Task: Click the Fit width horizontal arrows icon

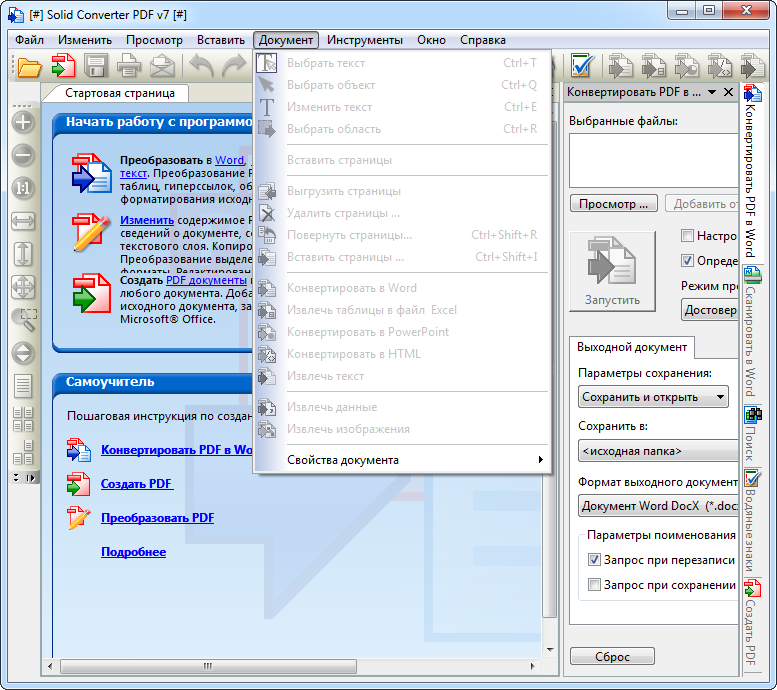Action: (23, 221)
